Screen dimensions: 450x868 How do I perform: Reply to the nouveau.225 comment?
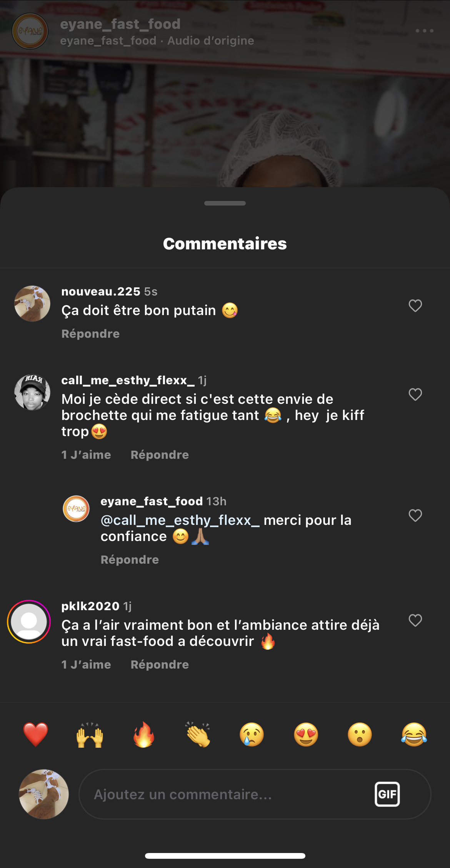90,334
